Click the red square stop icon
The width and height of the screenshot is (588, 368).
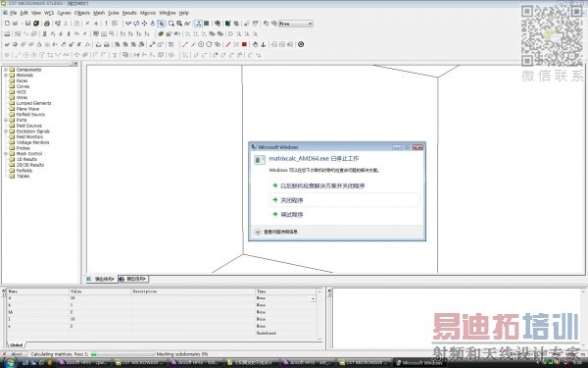244,44
